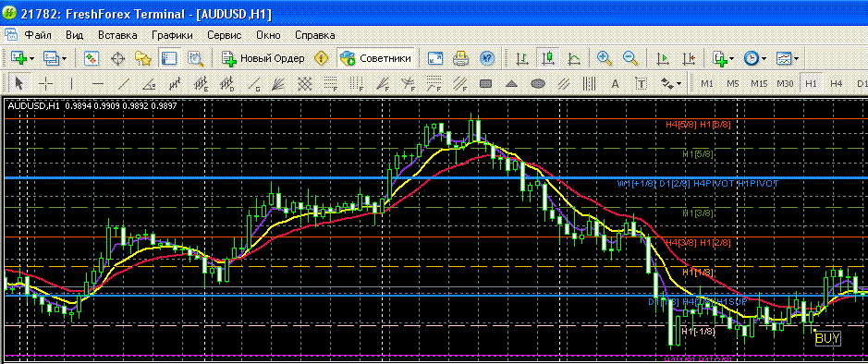Open the new chart dropdown arrow
This screenshot has height=364, width=868.
pos(31,58)
